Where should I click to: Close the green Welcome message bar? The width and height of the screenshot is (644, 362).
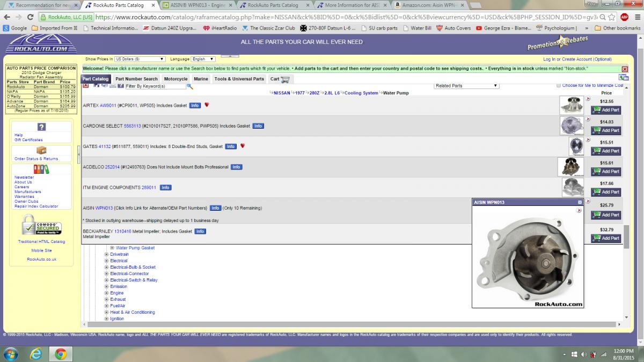point(625,69)
